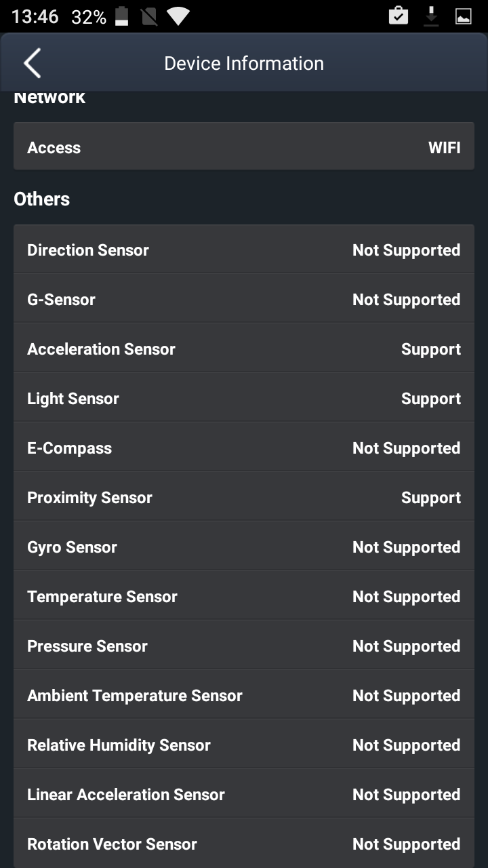Open the Acceleration Sensor item

tap(244, 349)
